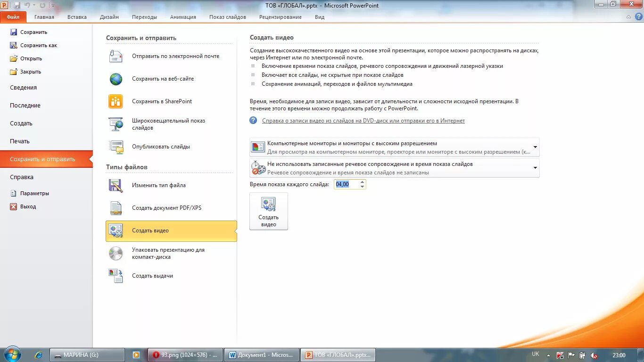The width and height of the screenshot is (644, 362).
Task: Open the МАРИНА (G:) taskbar window
Action: click(87, 355)
